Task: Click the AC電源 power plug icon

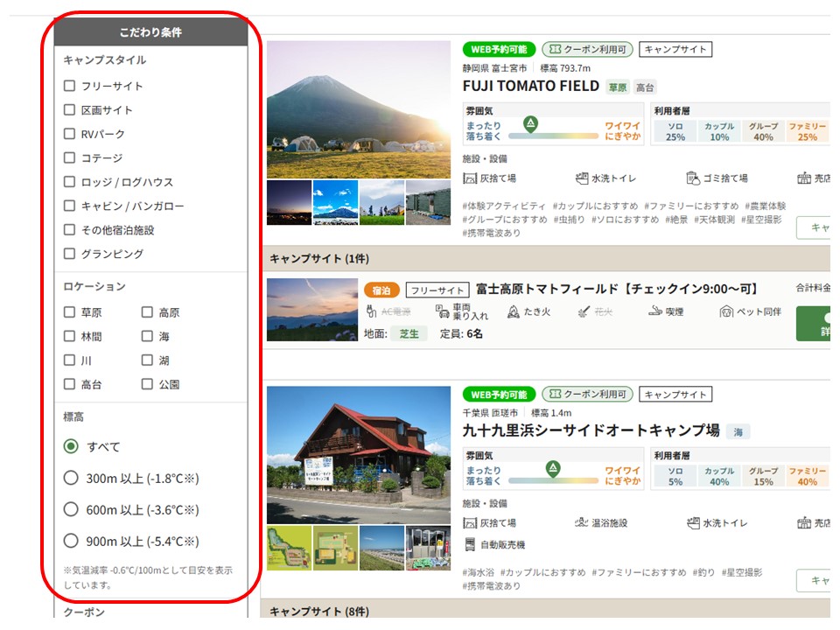Action: click(x=371, y=311)
